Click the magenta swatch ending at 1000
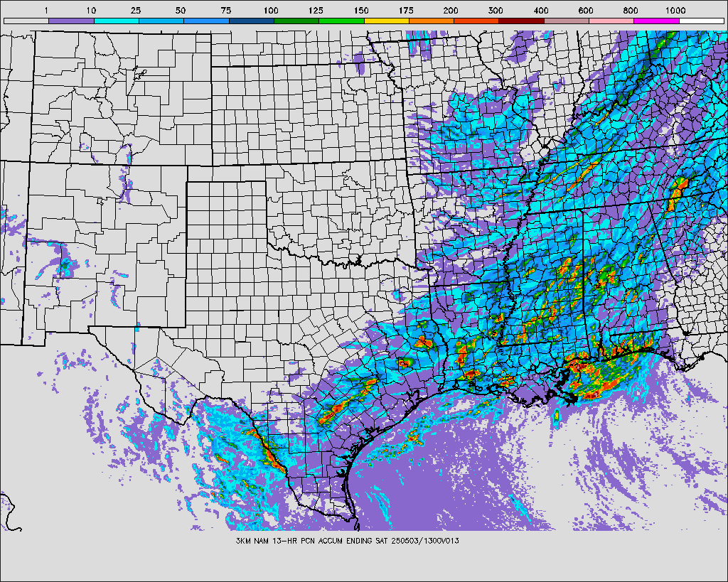Viewport: 728px width, 582px height. tap(657, 21)
